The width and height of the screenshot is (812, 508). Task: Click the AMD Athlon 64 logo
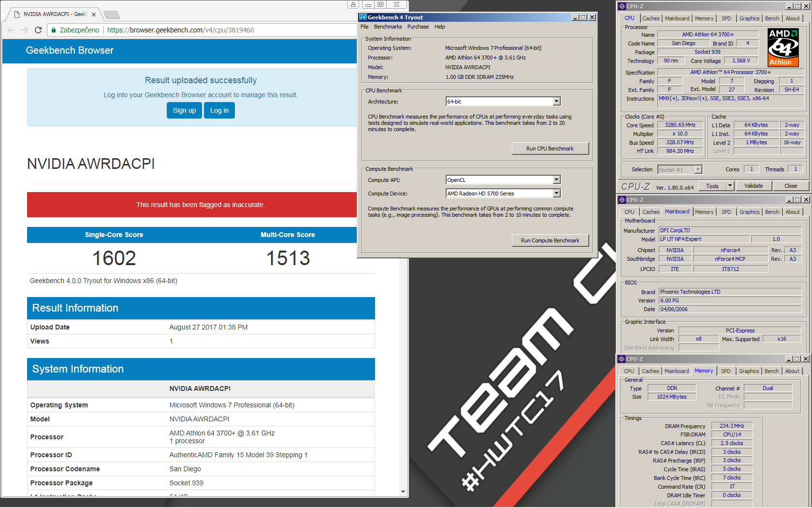[x=783, y=47]
